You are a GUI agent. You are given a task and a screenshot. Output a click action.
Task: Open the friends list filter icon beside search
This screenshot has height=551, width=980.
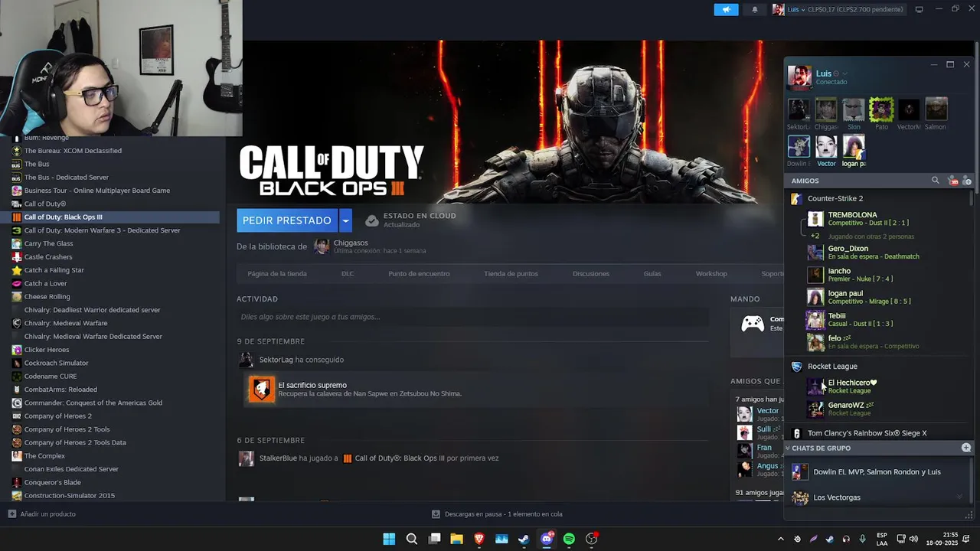(952, 181)
